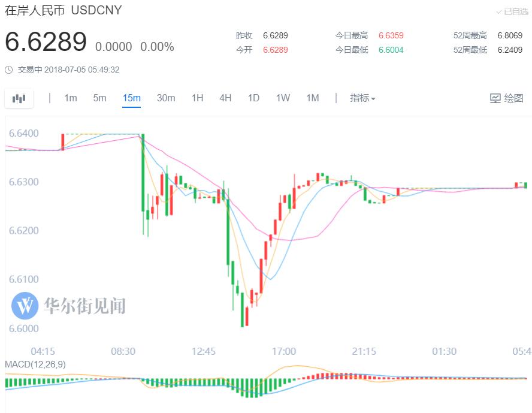Click the candlestick chart type icon

[x=19, y=98]
